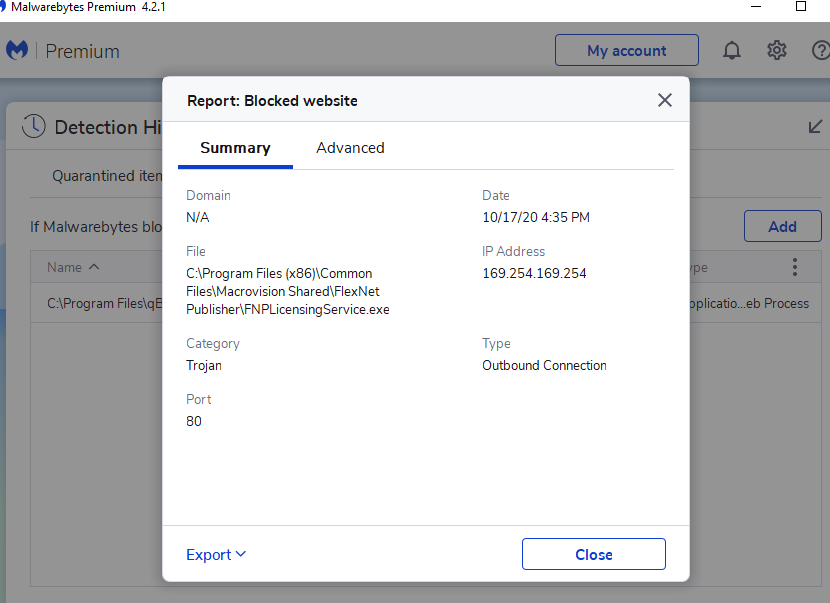
Task: Open the Quarantined items tab
Action: point(107,176)
